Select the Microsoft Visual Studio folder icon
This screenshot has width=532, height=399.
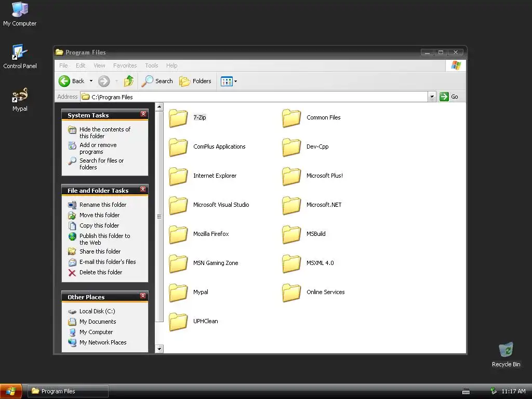click(178, 205)
